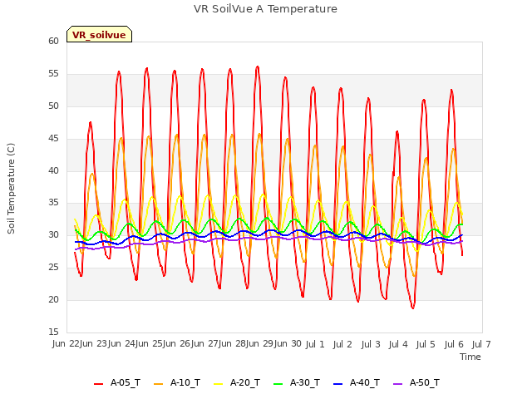Toggle the A-05_T legend entry

(117, 382)
